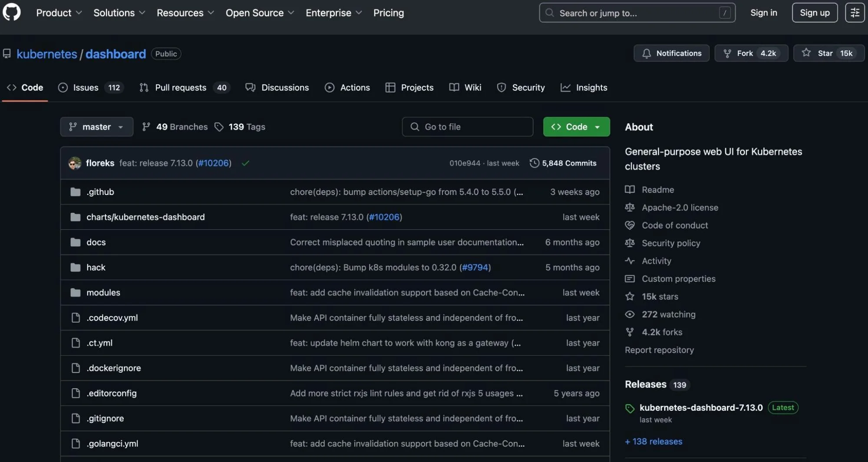
Task: Open the master branch dropdown
Action: coord(96,127)
